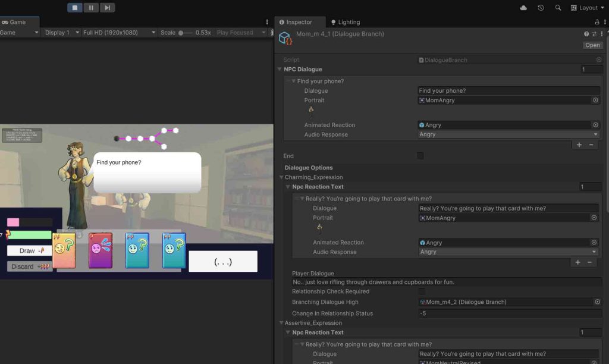609x364 pixels.
Task: Collapse the Assertive_Expression option
Action: click(x=281, y=323)
